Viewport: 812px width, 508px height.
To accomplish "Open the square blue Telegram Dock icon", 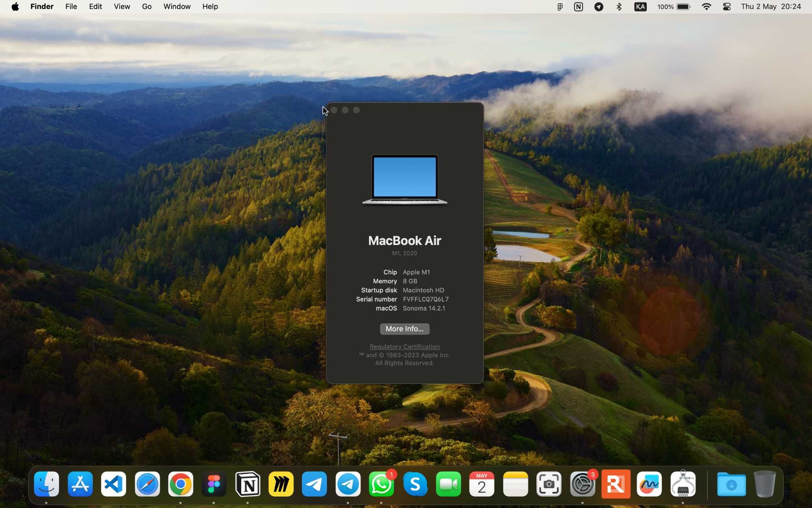I will 315,484.
